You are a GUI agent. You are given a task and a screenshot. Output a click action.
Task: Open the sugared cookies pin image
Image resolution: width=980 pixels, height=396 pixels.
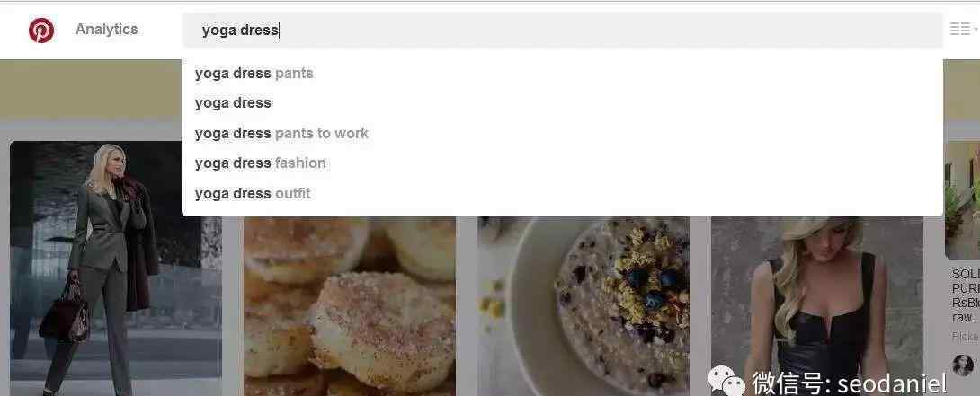coord(350,306)
